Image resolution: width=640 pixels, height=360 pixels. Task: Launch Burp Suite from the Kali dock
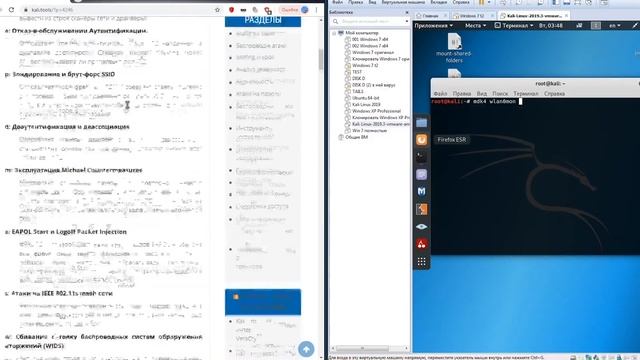point(422,209)
